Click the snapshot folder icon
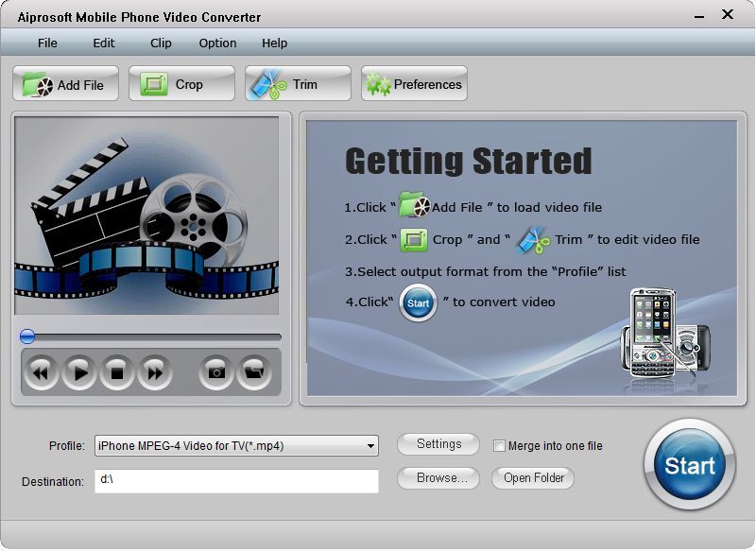 pos(250,371)
